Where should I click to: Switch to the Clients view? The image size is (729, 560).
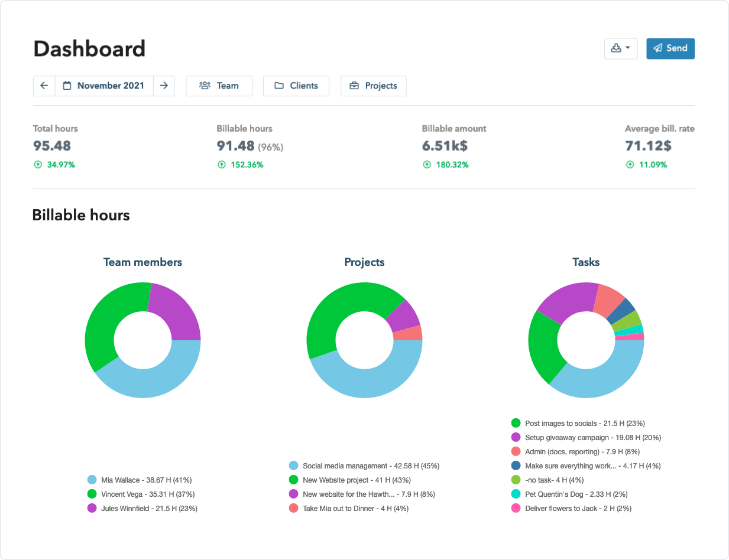[x=296, y=86]
